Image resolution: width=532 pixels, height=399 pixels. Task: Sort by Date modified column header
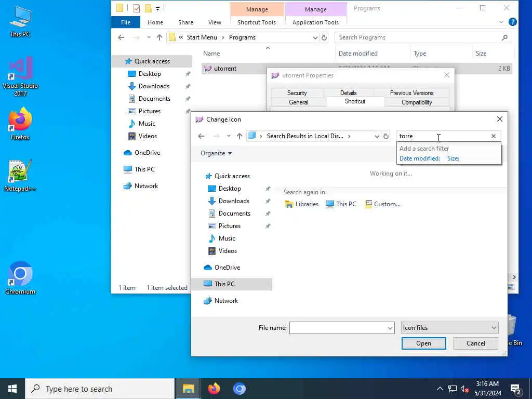(358, 54)
